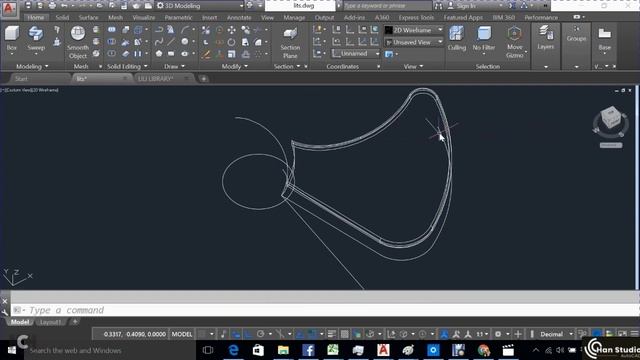Toggle Ortho mode in status bar
This screenshot has height=360, width=640.
click(x=248, y=334)
